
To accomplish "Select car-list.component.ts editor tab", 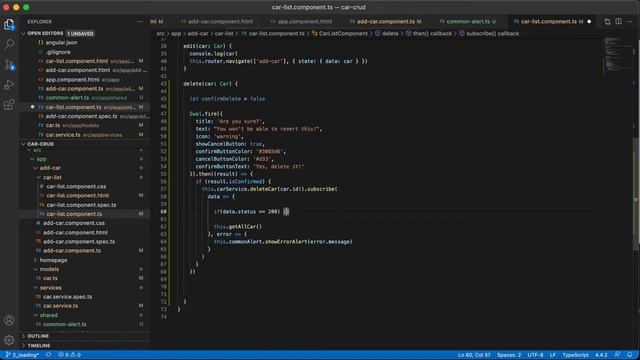I will [549, 22].
